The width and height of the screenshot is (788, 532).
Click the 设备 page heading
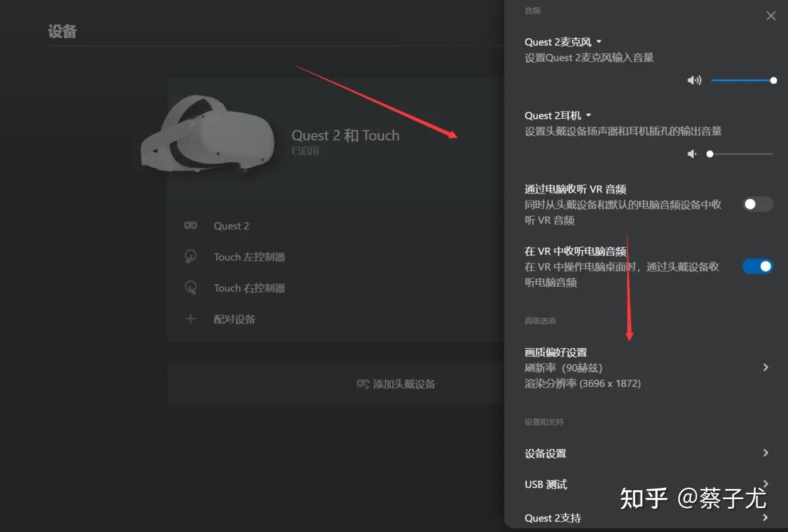point(63,31)
